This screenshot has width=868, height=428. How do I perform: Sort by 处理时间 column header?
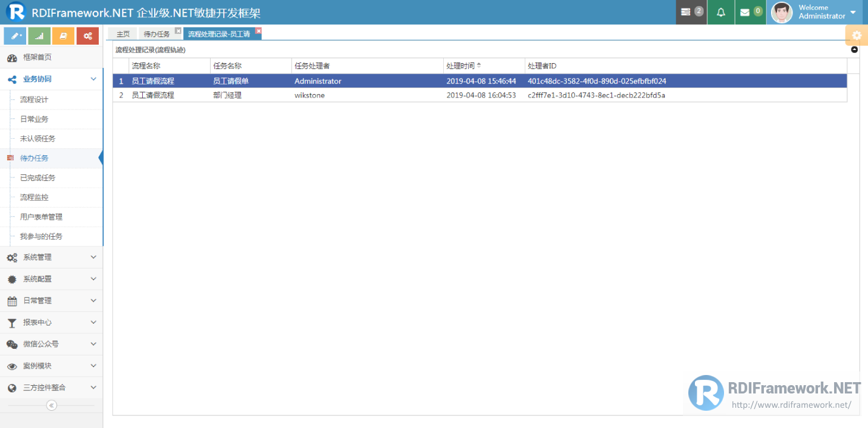tap(464, 66)
